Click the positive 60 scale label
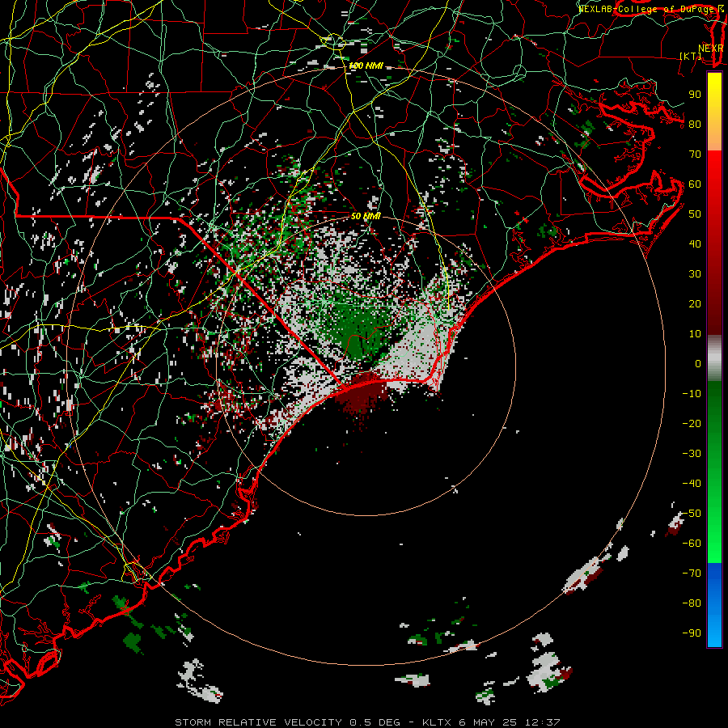 [695, 184]
